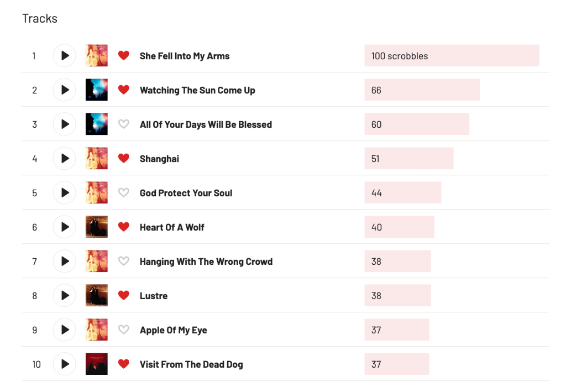The height and width of the screenshot is (392, 566).
Task: Open God Protect Your Soul track page
Action: (186, 193)
